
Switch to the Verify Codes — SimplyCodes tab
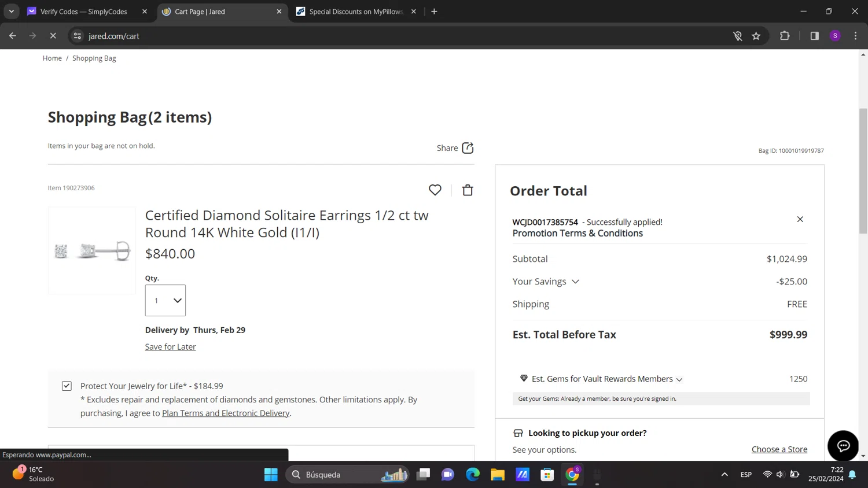(84, 12)
